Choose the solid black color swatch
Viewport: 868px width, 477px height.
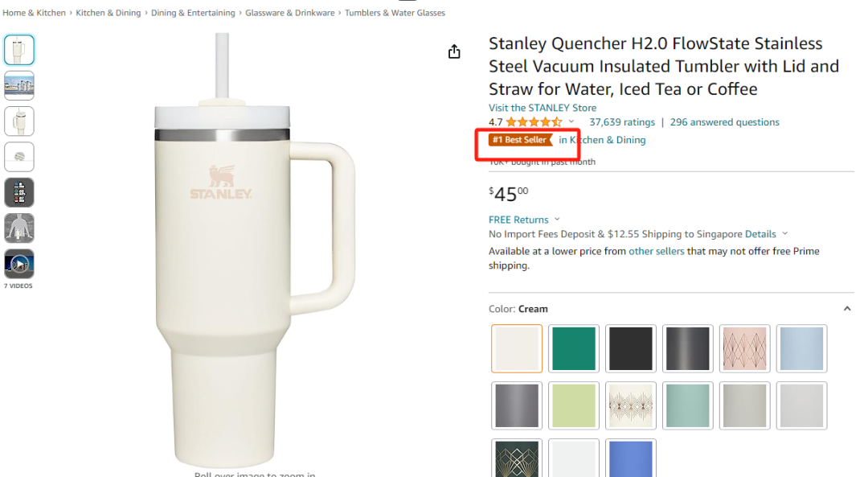tap(631, 348)
